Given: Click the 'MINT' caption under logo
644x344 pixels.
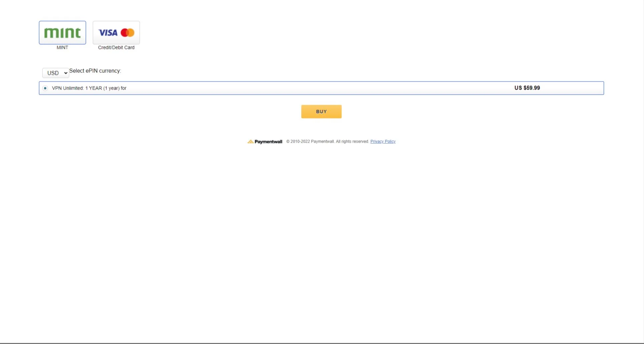Looking at the screenshot, I should [x=62, y=47].
